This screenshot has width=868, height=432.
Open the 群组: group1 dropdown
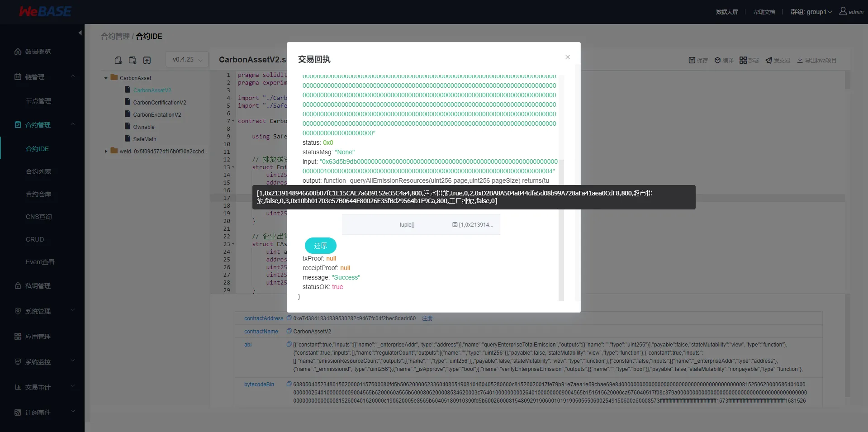(x=811, y=12)
